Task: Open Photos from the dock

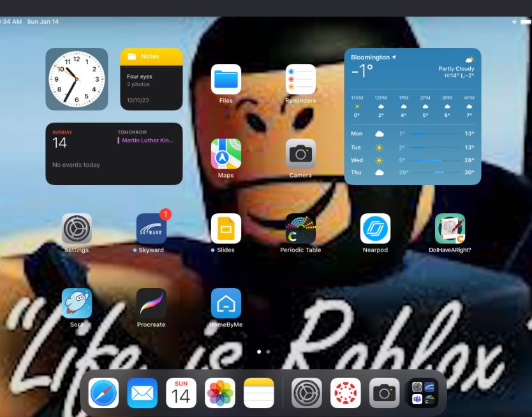Action: tap(220, 393)
